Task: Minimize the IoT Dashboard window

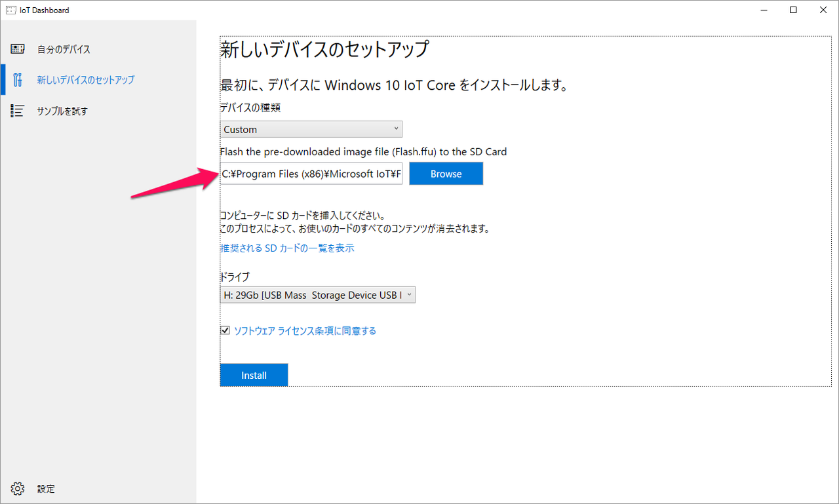Action: (764, 10)
